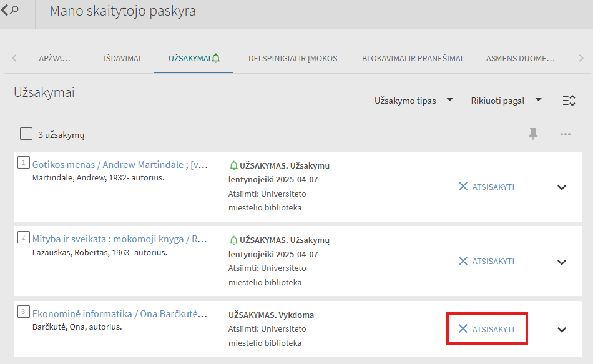Check the select-all '3 užsakymų' checkbox
Image resolution: width=593 pixels, height=364 pixels.
point(26,134)
